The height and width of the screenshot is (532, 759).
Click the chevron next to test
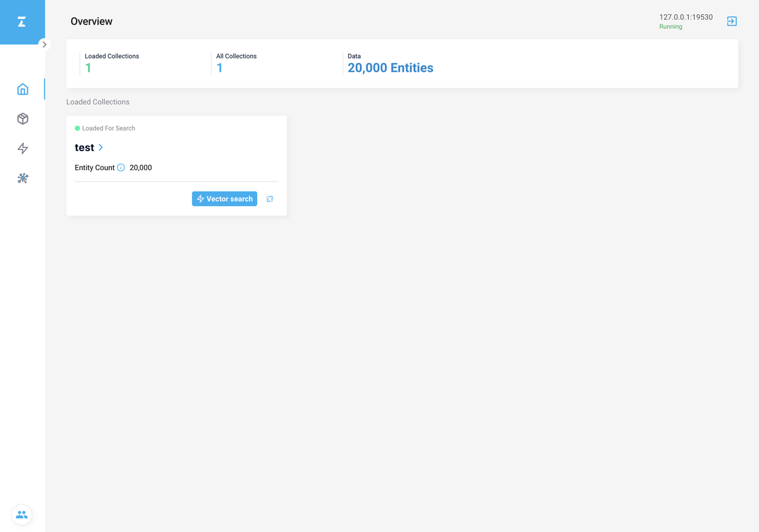pyautogui.click(x=101, y=147)
